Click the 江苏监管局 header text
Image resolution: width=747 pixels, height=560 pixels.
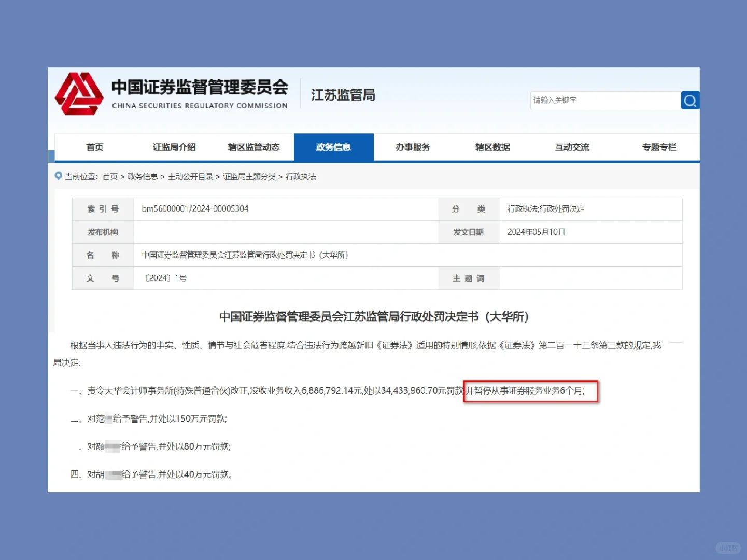click(x=343, y=95)
